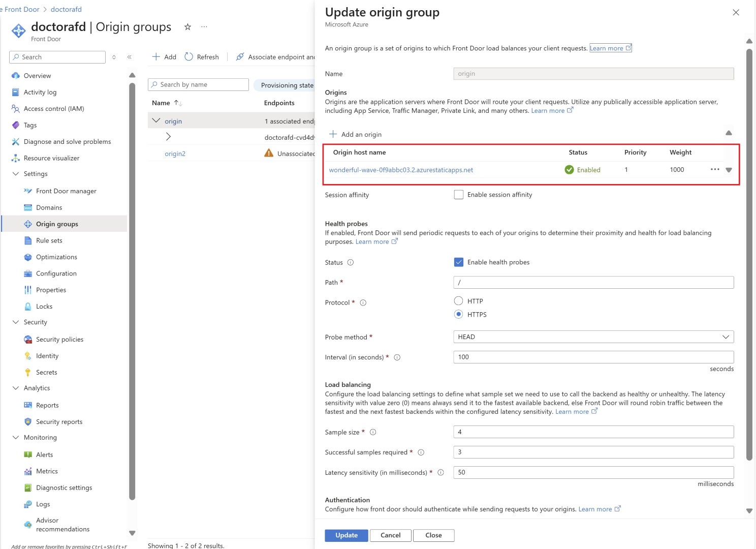
Task: Click the Metrics chart icon
Action: pyautogui.click(x=28, y=471)
